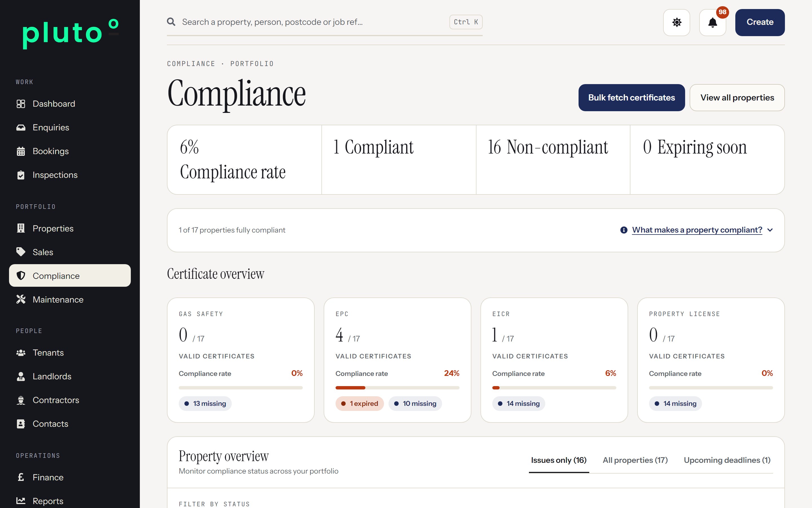Open Reports chart icon
This screenshot has width=812, height=508.
(21, 501)
